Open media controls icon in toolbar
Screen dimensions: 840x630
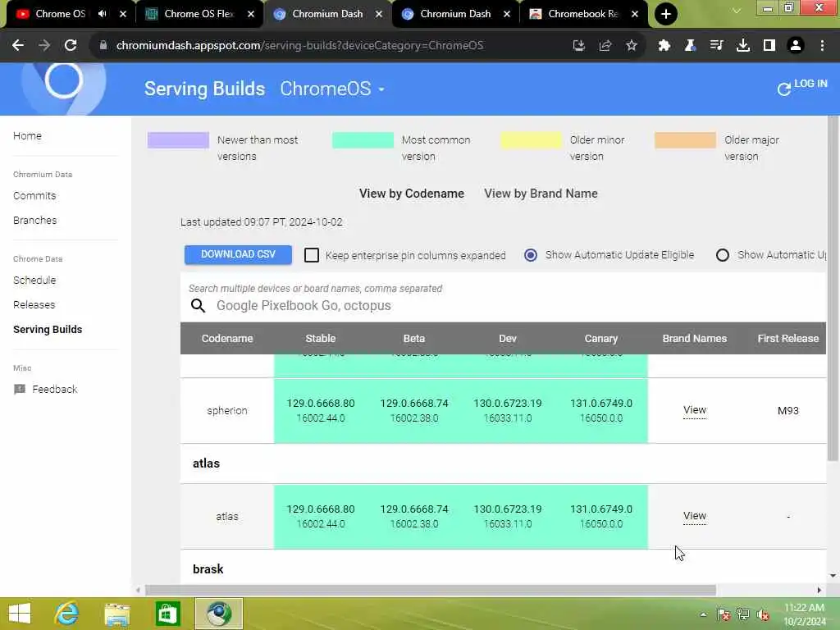(x=716, y=46)
